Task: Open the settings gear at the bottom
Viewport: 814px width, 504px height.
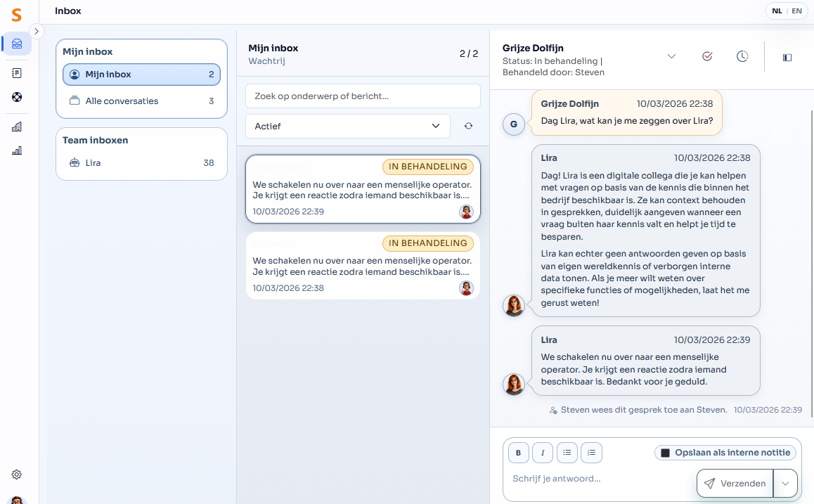Action: [x=16, y=474]
